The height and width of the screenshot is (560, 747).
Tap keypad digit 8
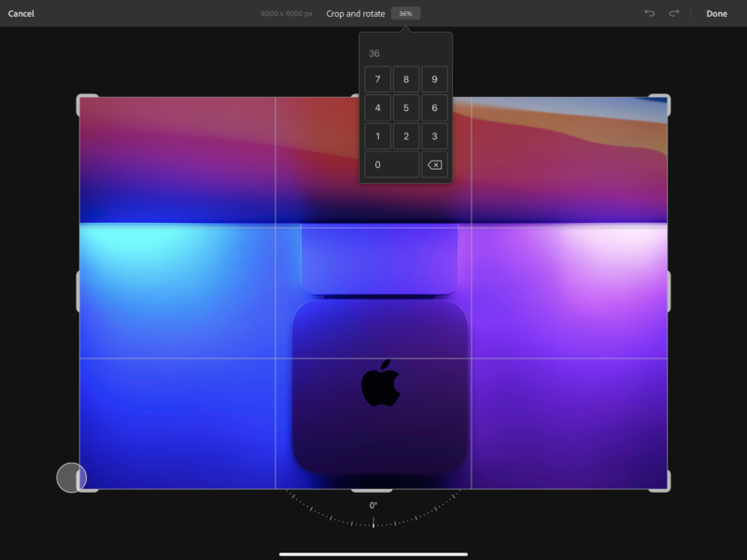click(x=406, y=79)
